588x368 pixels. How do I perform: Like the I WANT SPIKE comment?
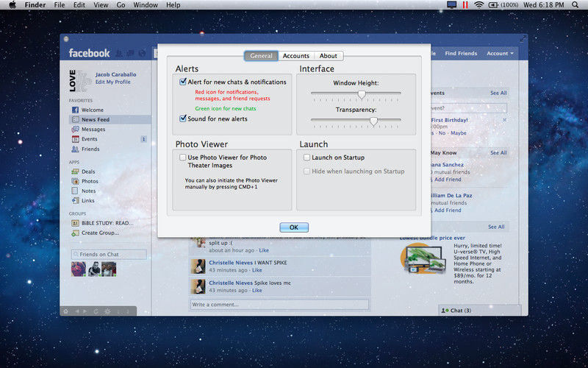coord(257,270)
